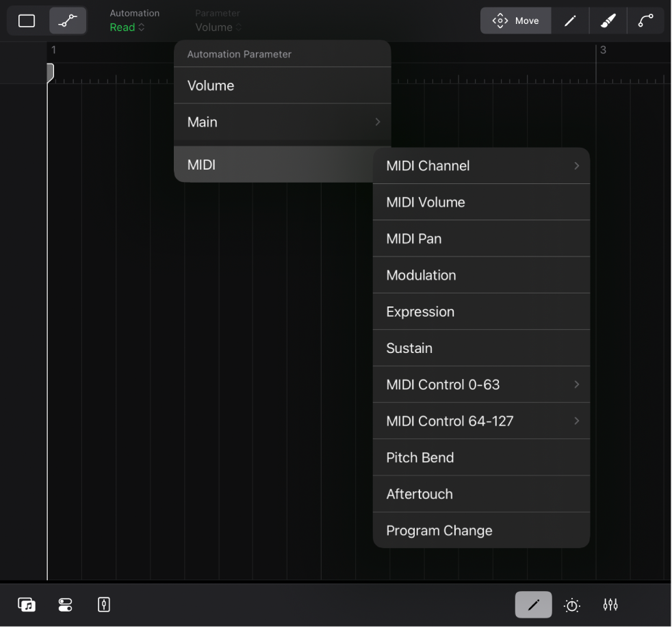This screenshot has width=672, height=628.
Task: Expand the Main automation submenu
Action: 282,122
